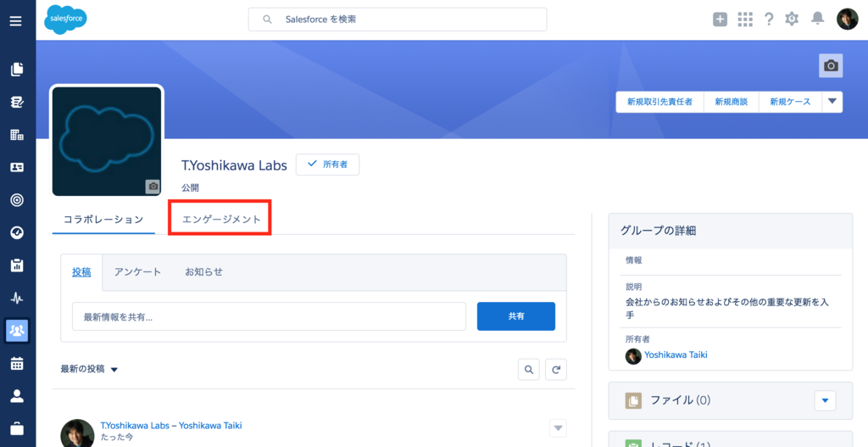Screen dimensions: 868x447
Task: Search this feed magnifier button
Action: [529, 370]
